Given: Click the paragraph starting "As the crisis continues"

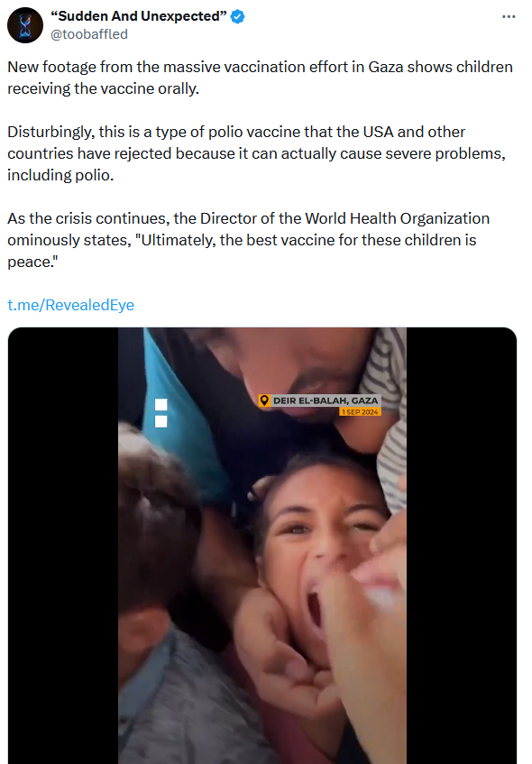Looking at the screenshot, I should pos(249,240).
